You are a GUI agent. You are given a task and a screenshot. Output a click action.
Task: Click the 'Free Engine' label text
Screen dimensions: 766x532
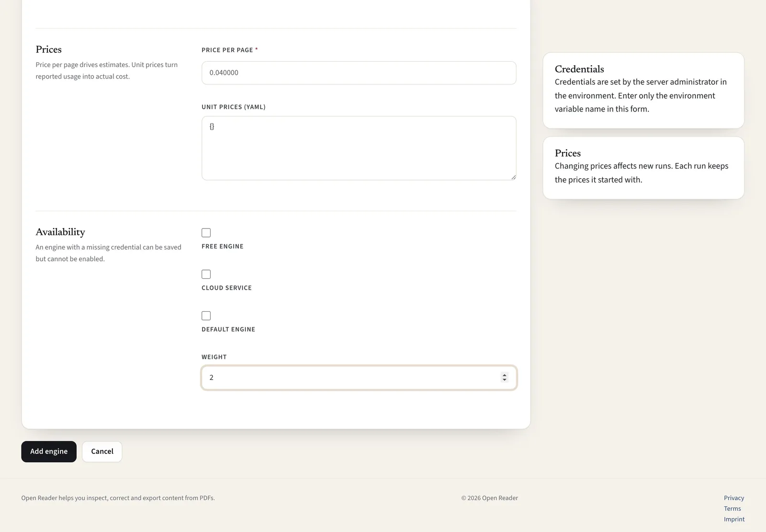(223, 246)
